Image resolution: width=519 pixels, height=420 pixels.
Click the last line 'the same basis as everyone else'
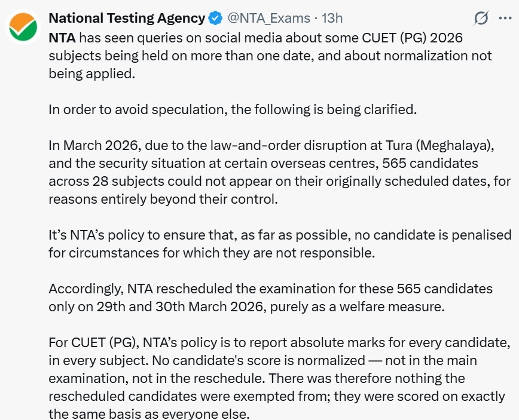149,413
